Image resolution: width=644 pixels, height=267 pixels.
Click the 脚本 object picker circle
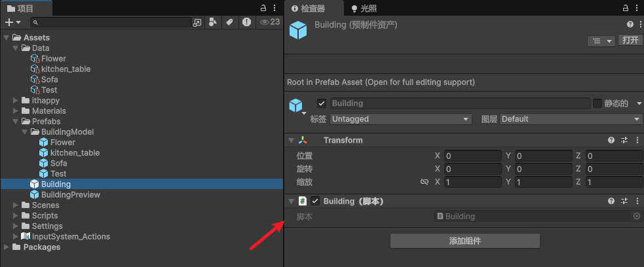tap(637, 216)
